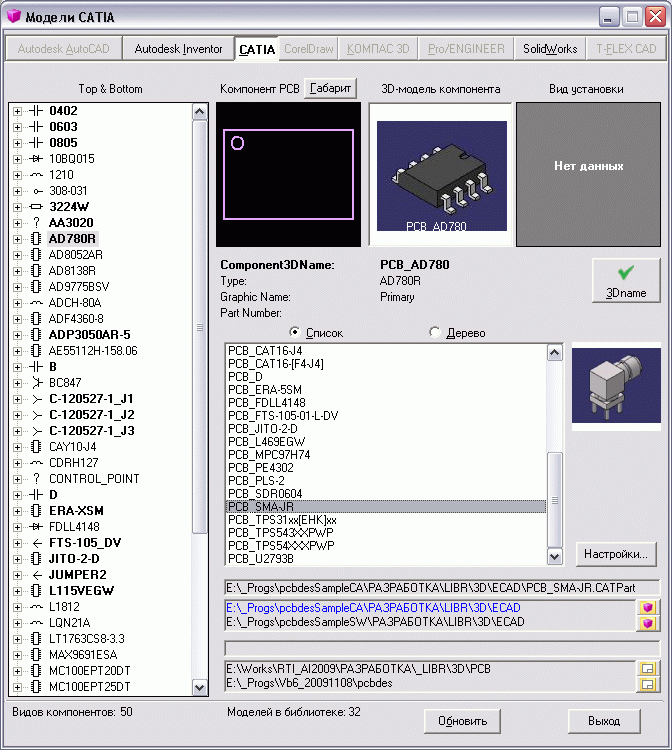
Task: Click the SMA connector preview thumbnail
Action: pyautogui.click(x=616, y=385)
